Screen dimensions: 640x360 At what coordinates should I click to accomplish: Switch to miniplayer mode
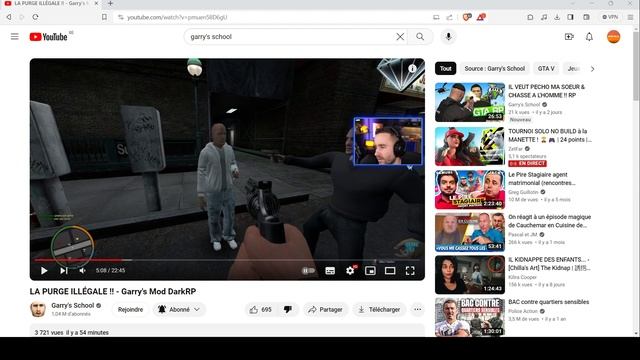click(370, 271)
